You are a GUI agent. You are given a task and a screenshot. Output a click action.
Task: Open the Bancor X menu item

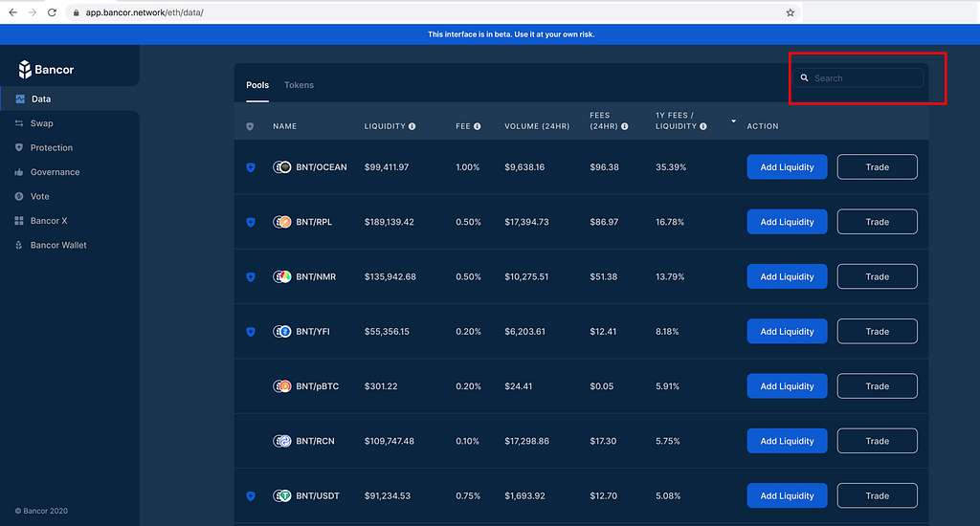coord(49,221)
